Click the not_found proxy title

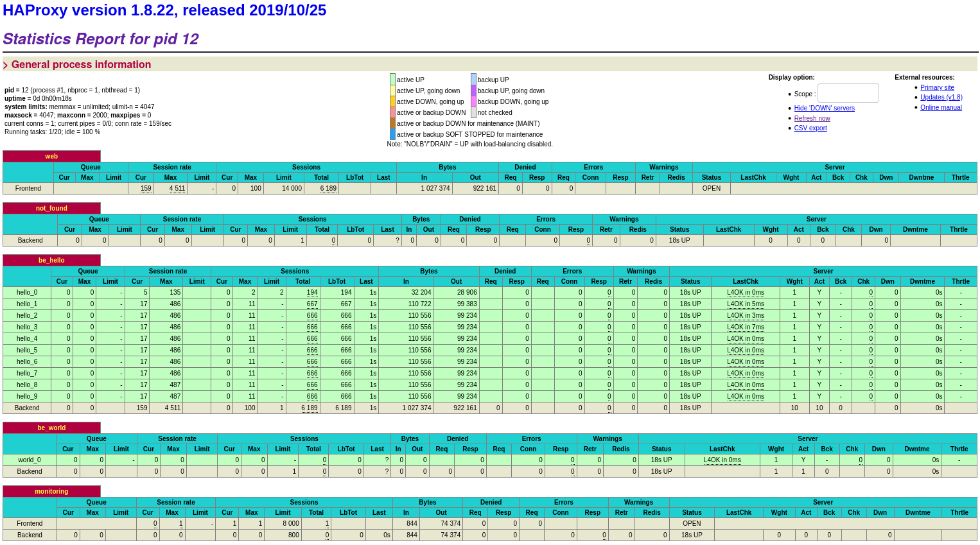[51, 208]
